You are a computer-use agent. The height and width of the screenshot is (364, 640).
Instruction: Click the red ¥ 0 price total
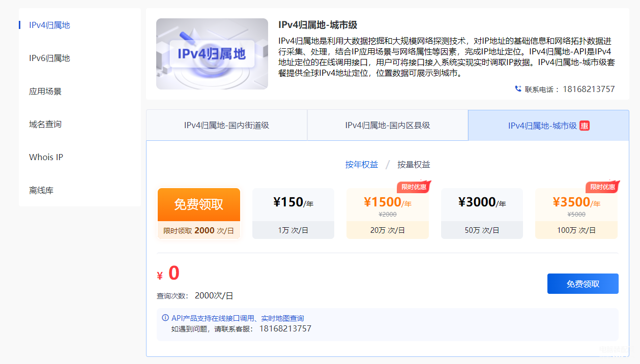(168, 274)
